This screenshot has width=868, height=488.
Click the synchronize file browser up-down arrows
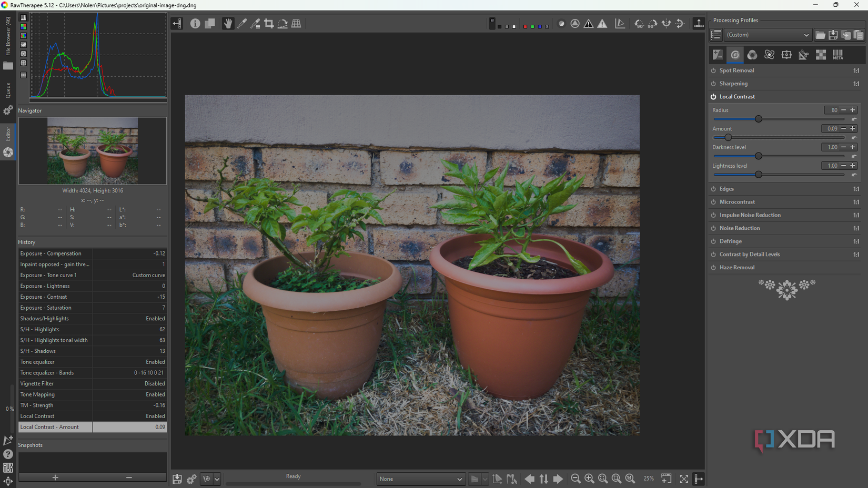[x=543, y=479]
